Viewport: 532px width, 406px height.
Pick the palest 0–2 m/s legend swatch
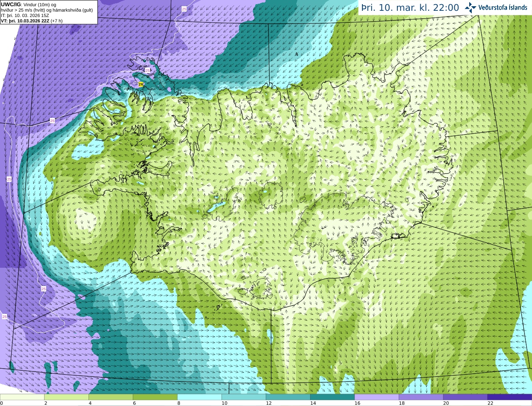pyautogui.click(x=22, y=397)
